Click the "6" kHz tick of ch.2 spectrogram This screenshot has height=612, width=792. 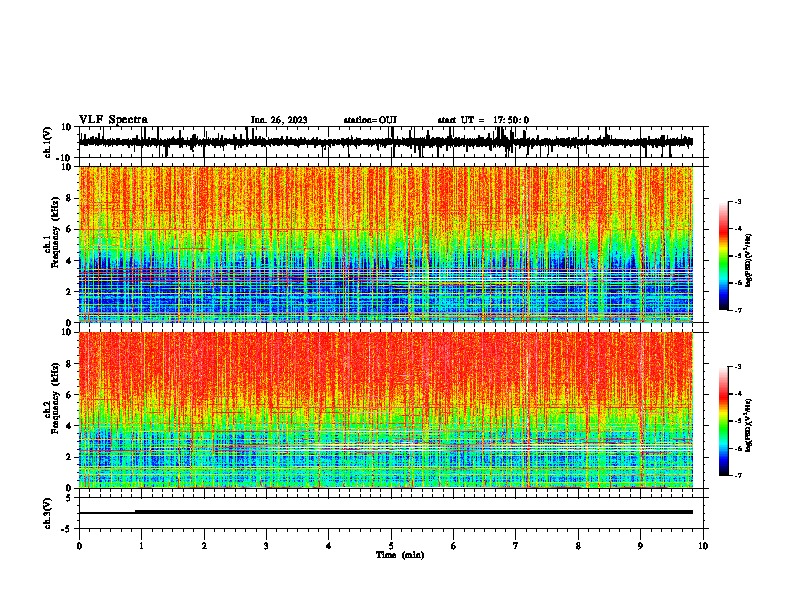click(x=70, y=395)
